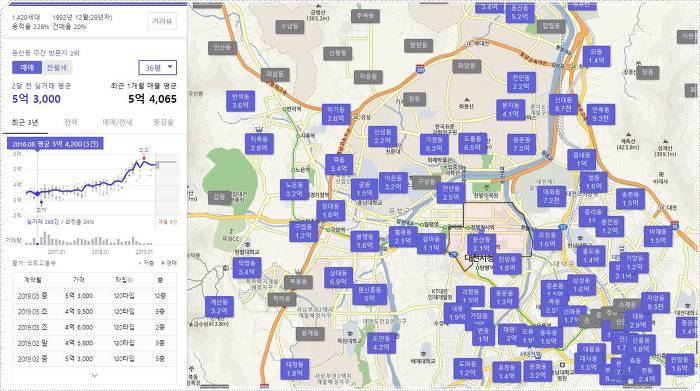Open the 계산동 3.2억 map marker
Screen dimensions: 700x391
[x=219, y=306]
